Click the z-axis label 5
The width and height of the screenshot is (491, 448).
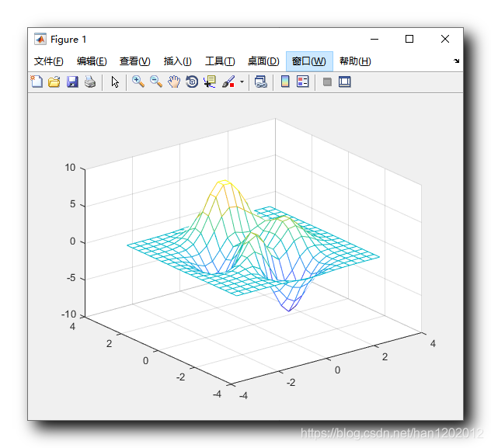click(73, 204)
